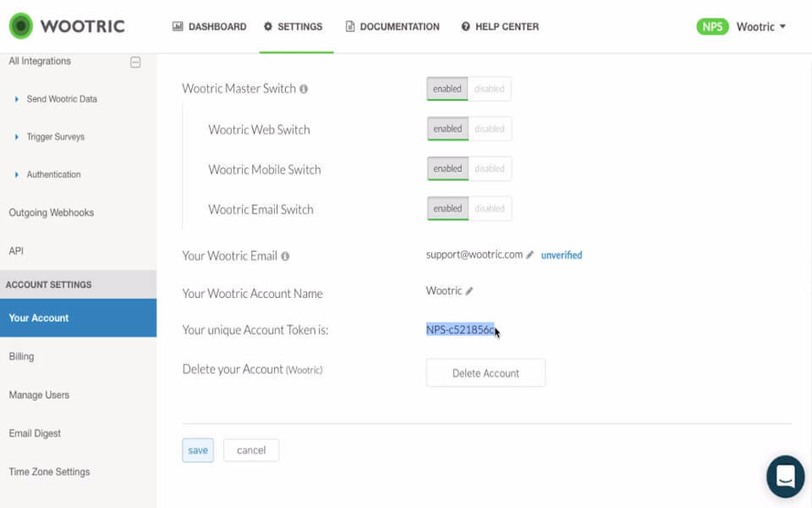This screenshot has width=812, height=508.
Task: Open Billing settings
Action: coord(21,356)
